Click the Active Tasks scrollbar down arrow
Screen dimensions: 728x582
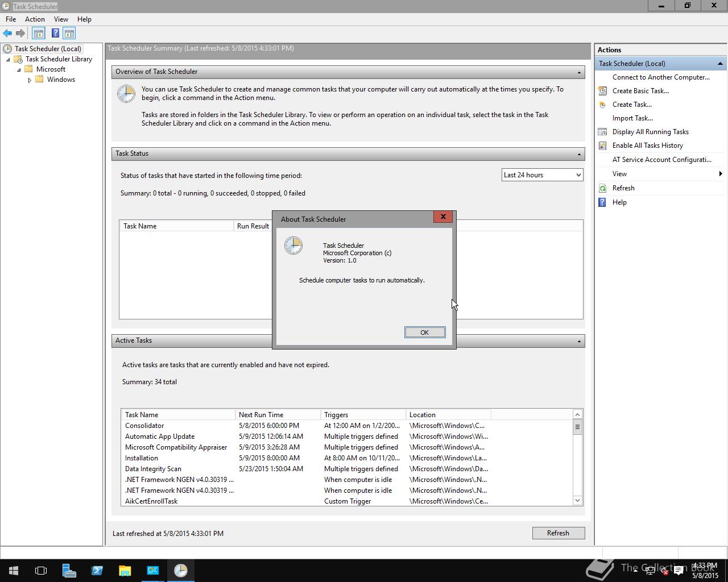coord(577,501)
